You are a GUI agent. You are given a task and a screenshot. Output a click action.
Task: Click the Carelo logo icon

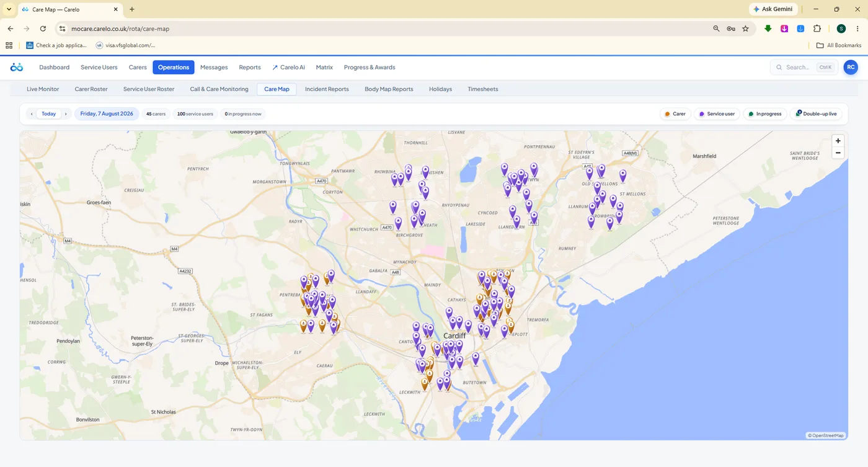17,67
